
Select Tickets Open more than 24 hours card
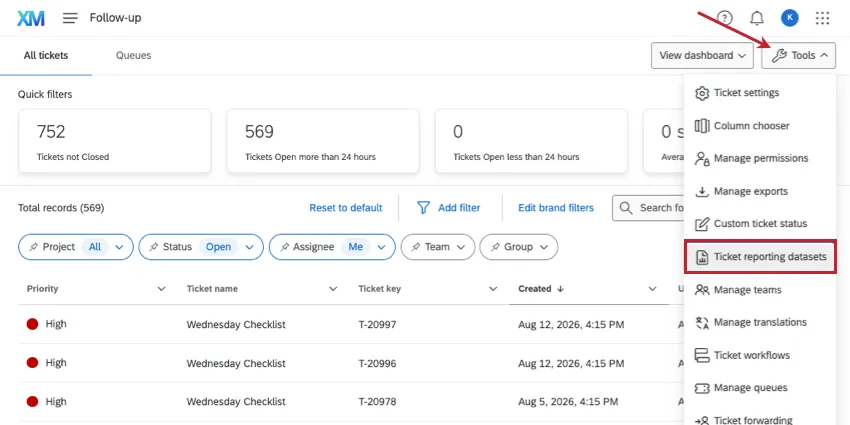click(323, 141)
